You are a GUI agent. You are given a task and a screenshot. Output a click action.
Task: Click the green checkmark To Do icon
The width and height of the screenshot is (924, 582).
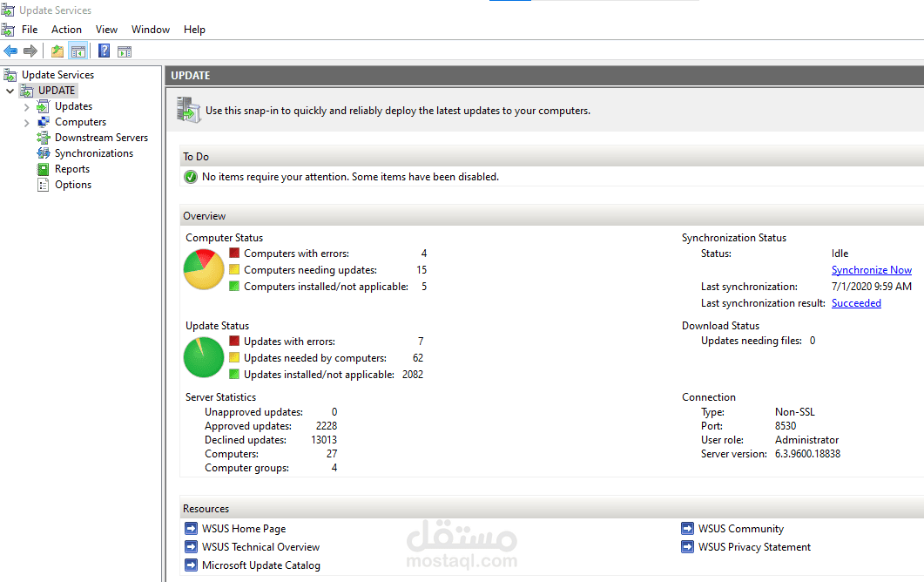[191, 177]
